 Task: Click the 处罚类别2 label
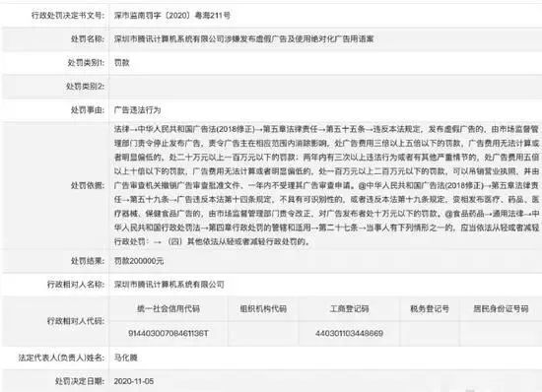[85, 86]
